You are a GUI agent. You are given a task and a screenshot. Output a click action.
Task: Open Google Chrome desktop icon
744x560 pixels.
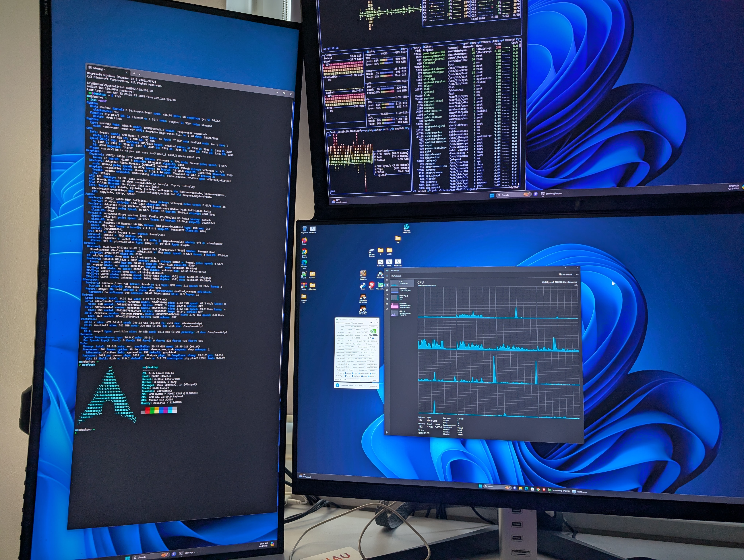click(x=304, y=253)
